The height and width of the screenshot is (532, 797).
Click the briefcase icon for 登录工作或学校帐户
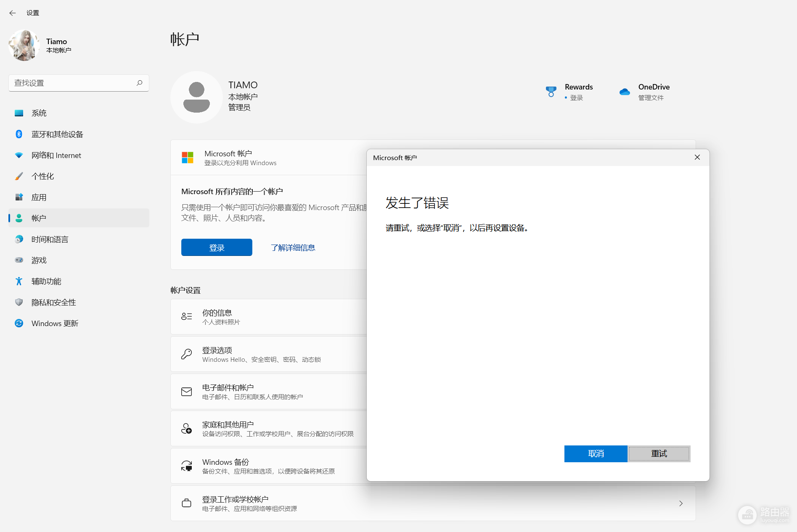tap(186, 503)
